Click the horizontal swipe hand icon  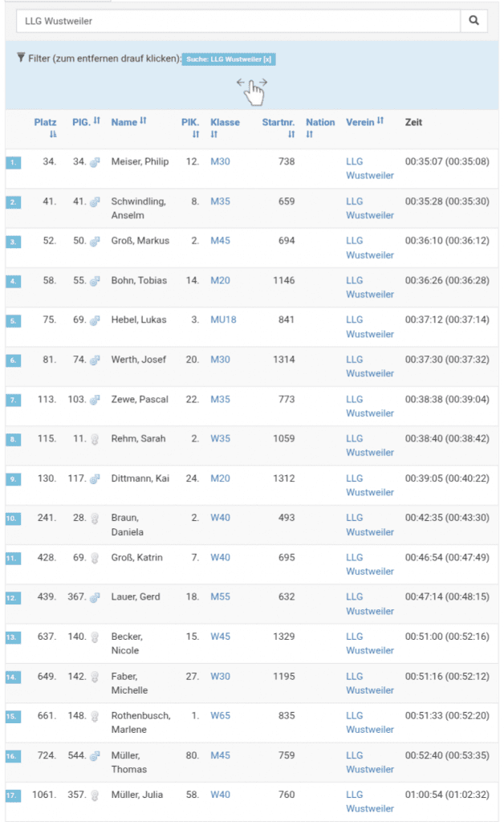[253, 92]
